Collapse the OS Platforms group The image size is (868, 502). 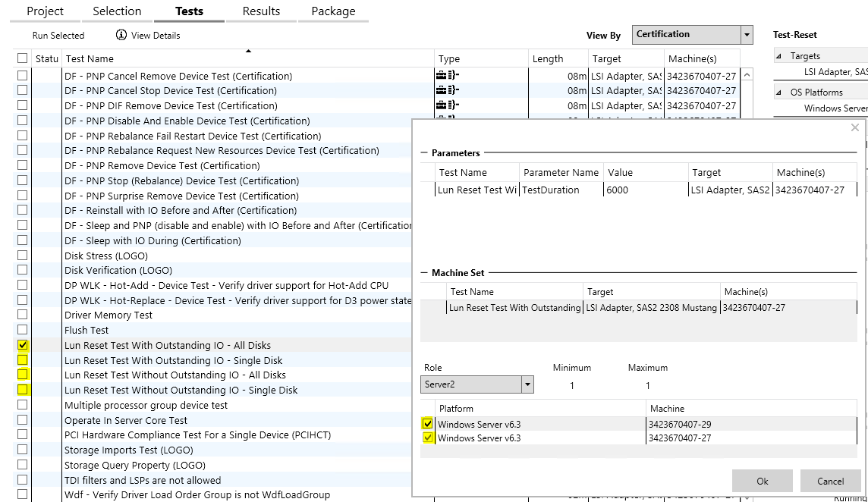(780, 93)
